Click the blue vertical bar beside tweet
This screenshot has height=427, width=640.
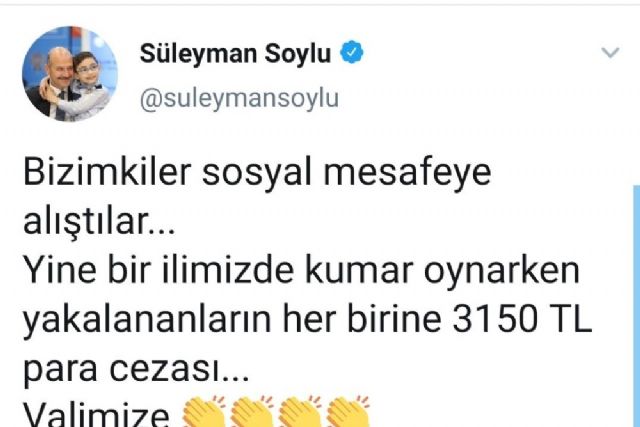636,306
